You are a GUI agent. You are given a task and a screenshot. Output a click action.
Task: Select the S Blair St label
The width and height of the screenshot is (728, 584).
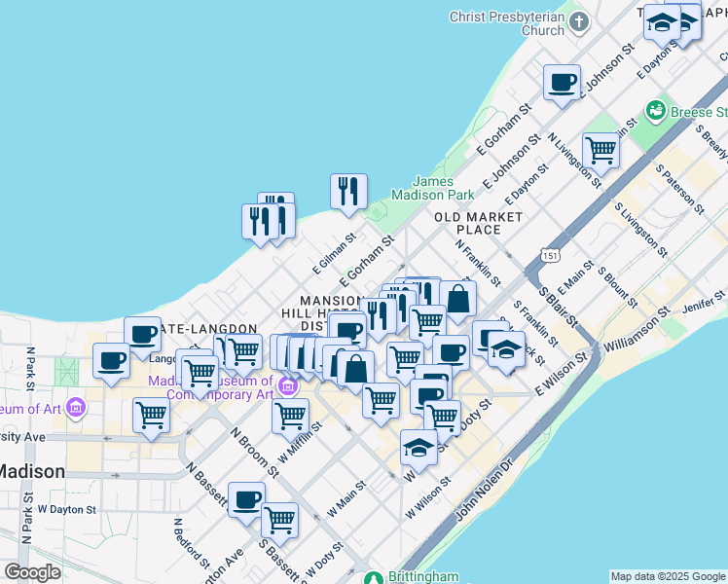click(x=559, y=308)
